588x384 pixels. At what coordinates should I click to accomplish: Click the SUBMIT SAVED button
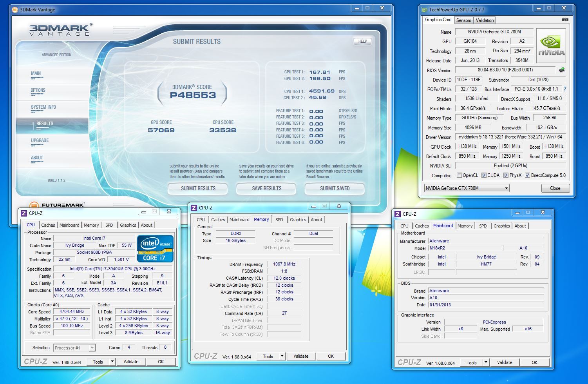335,188
